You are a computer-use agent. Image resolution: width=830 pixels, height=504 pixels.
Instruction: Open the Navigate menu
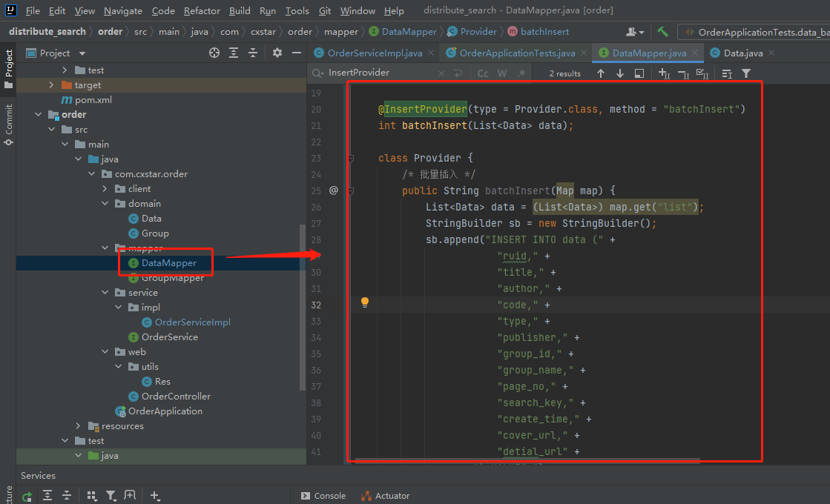point(123,10)
